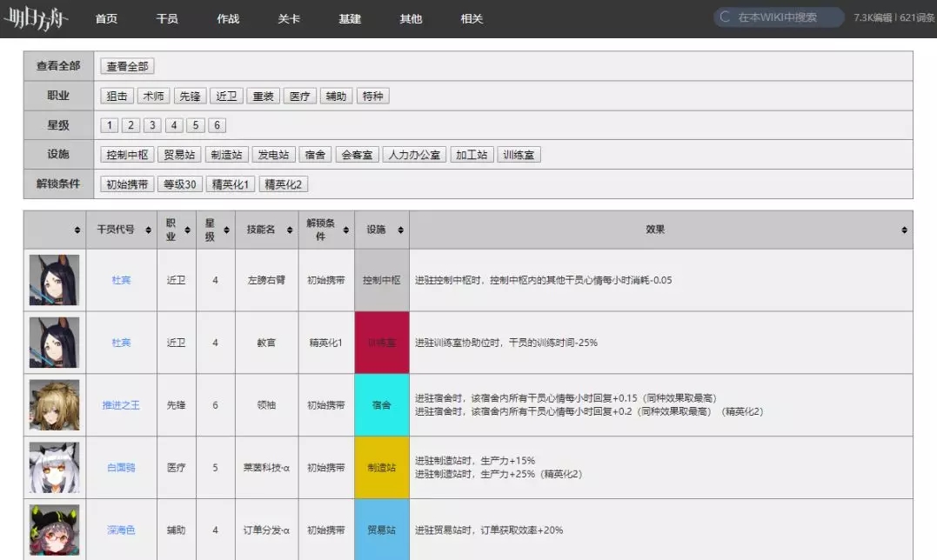The height and width of the screenshot is (560, 937).
Task: Sort by the avatar column arrows
Action: coord(77,230)
